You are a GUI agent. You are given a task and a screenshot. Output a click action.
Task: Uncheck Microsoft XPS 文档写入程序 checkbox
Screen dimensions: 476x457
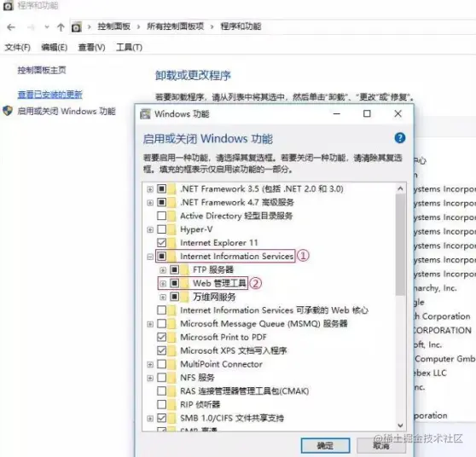pyautogui.click(x=161, y=350)
